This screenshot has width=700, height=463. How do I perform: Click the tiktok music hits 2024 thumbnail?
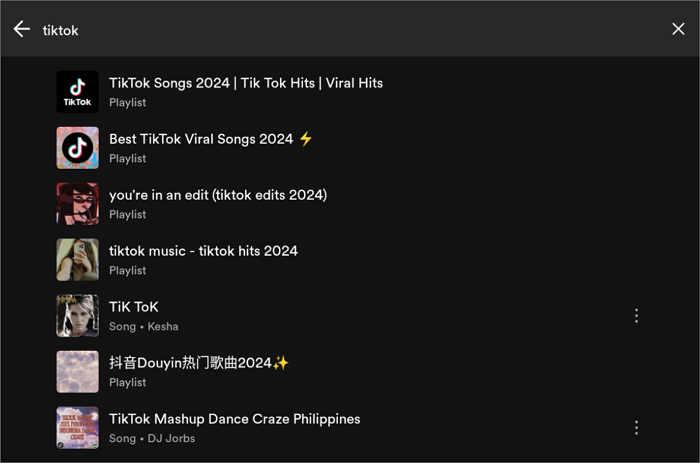click(x=78, y=260)
